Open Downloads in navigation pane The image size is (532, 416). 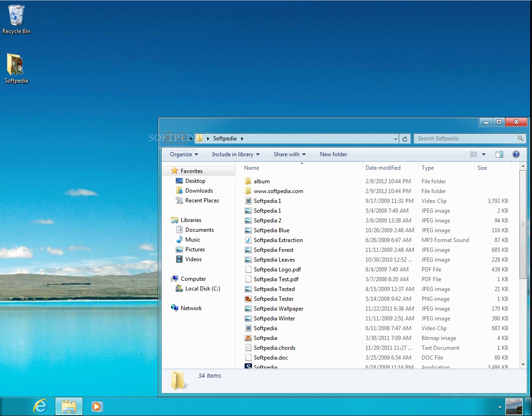click(199, 191)
